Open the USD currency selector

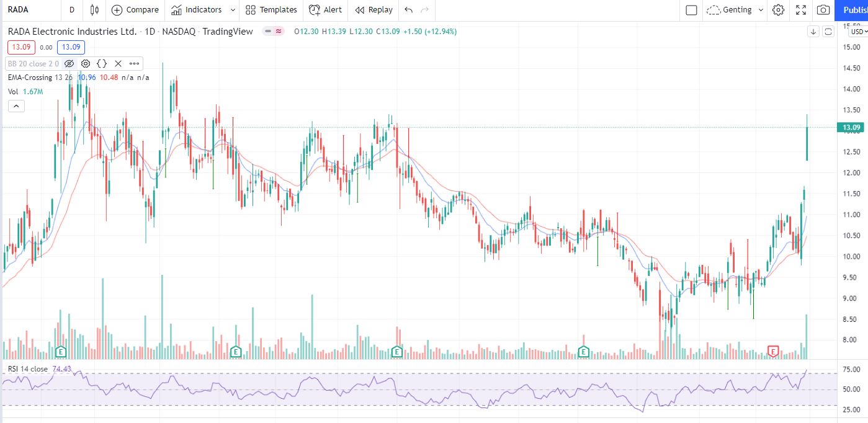858,32
